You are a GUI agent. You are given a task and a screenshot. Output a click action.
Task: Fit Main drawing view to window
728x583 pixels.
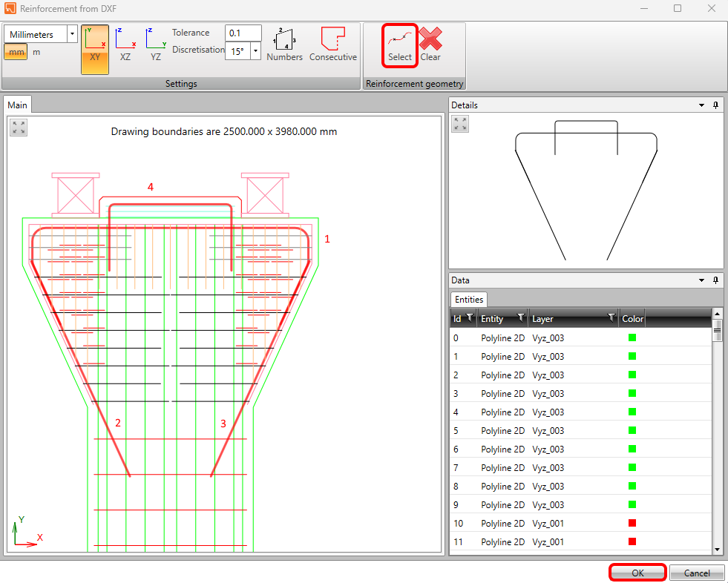(x=19, y=128)
